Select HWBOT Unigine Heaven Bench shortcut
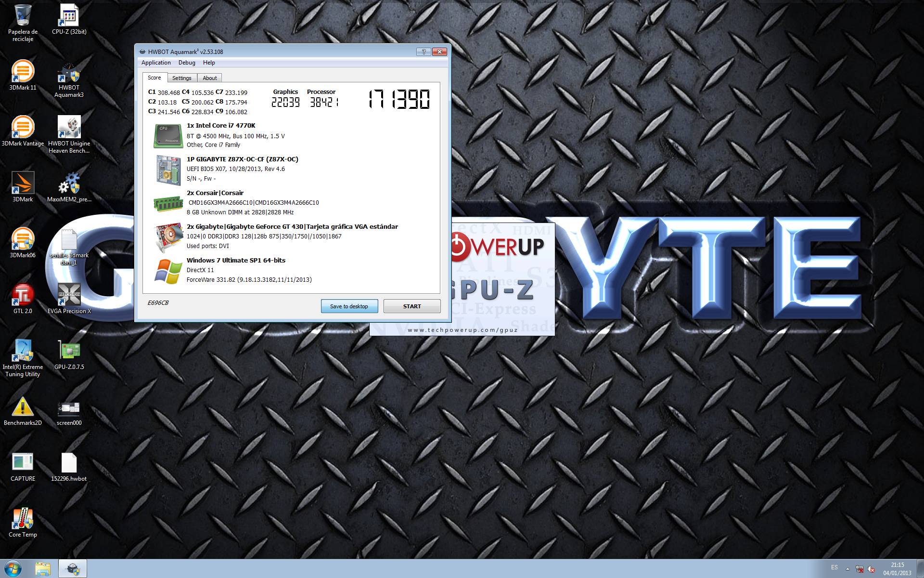The height and width of the screenshot is (578, 924). (69, 134)
